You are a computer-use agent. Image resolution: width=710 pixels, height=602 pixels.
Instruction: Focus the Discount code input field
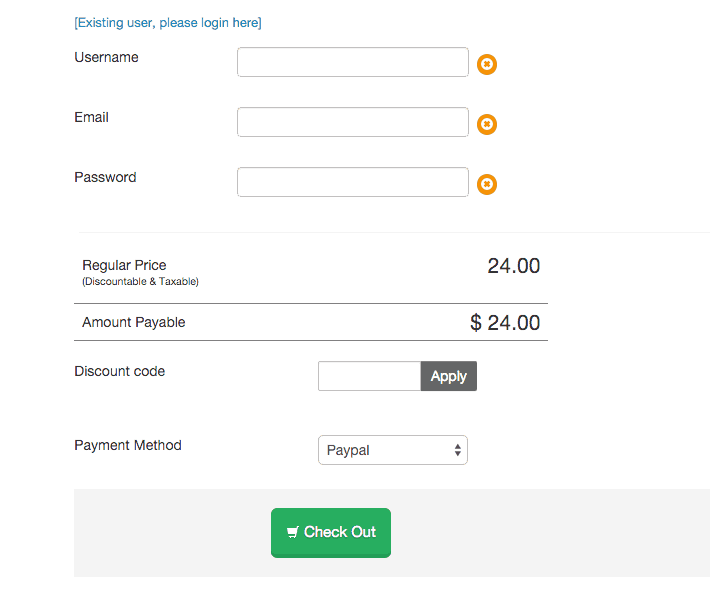(369, 376)
